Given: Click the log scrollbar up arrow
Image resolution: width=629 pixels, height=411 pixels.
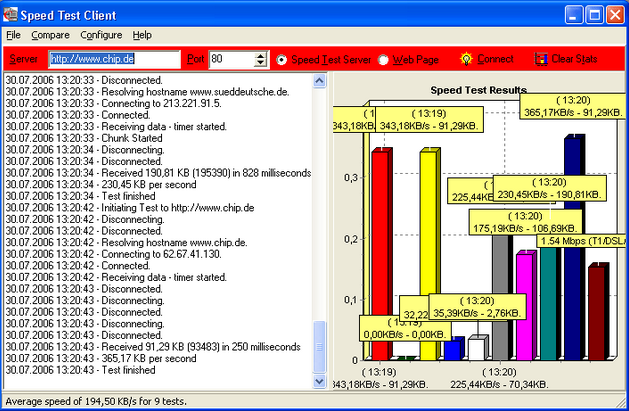Looking at the screenshot, I should [x=319, y=81].
